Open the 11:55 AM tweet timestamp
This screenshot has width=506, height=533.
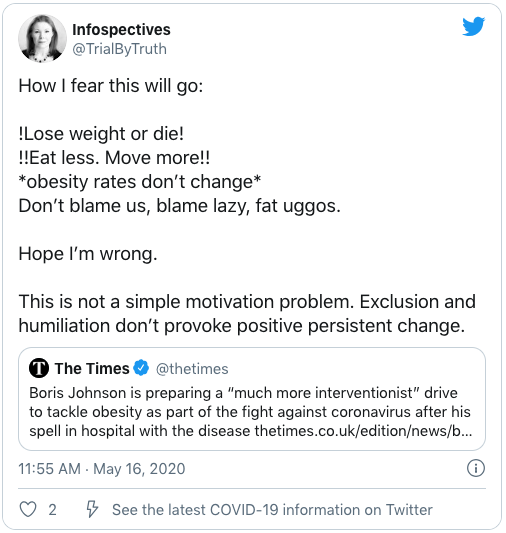tap(50, 469)
